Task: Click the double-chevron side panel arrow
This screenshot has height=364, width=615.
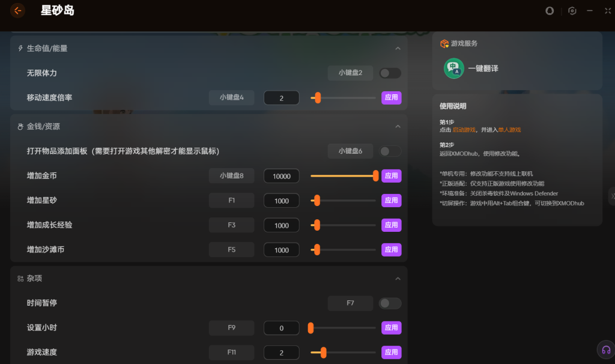Action: [612, 196]
